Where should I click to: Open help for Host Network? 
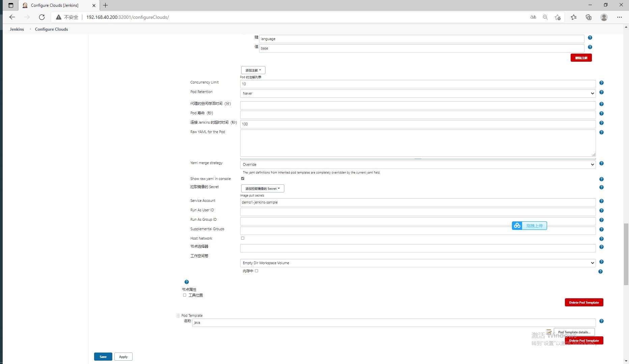pyautogui.click(x=601, y=239)
